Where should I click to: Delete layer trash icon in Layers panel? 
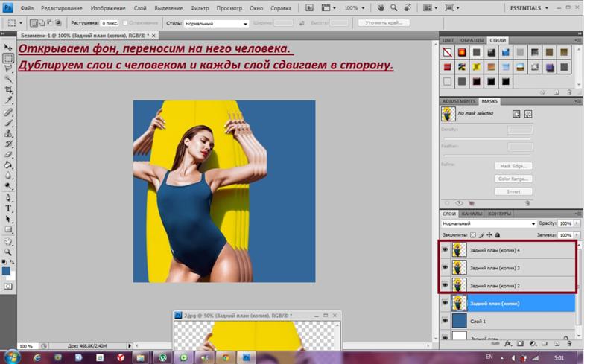[569, 343]
